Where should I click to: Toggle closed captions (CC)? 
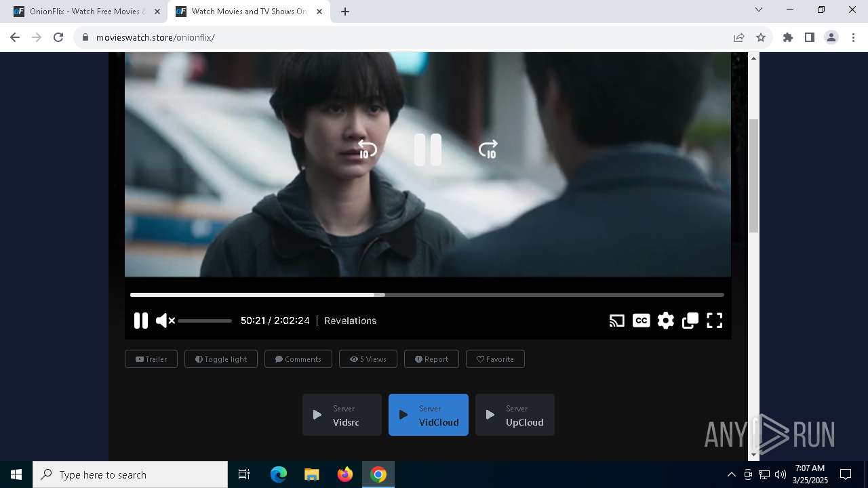click(x=642, y=321)
